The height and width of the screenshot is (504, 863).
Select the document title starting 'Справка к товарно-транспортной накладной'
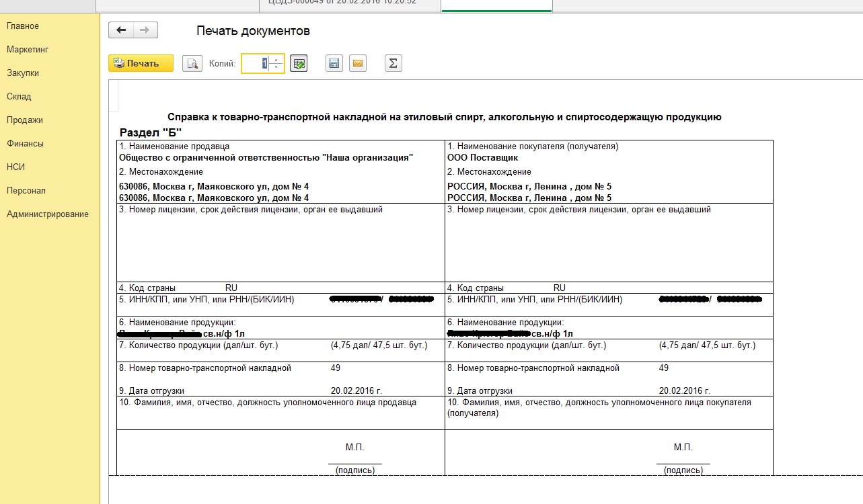444,117
